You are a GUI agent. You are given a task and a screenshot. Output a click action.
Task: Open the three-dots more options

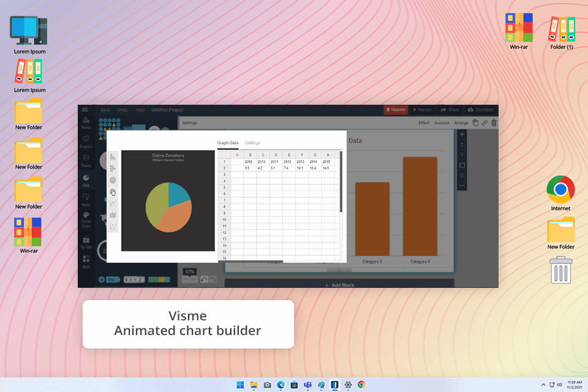[x=462, y=186]
